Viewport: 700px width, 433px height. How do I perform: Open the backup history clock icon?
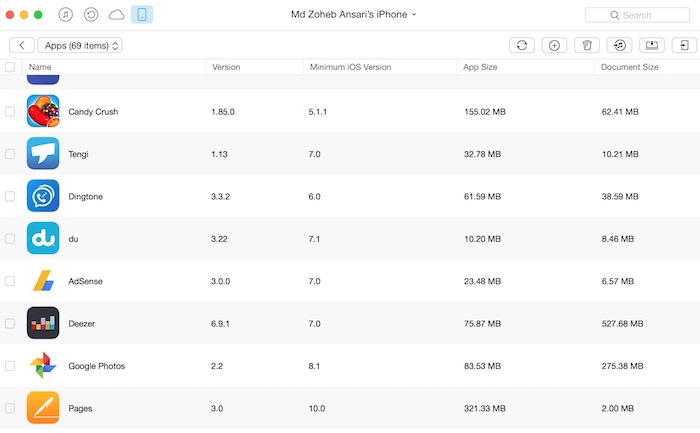tap(91, 15)
